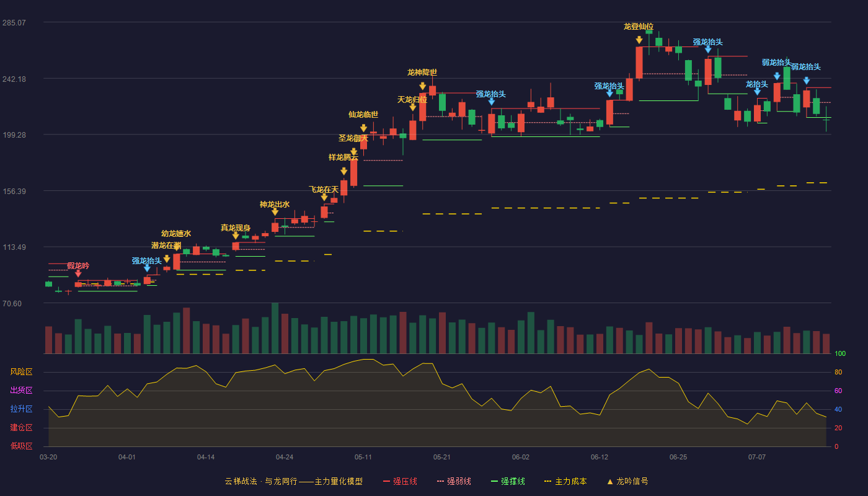This screenshot has height=496, width=868.
Task: Toggle the 强弱线 legend series
Action: [x=454, y=481]
